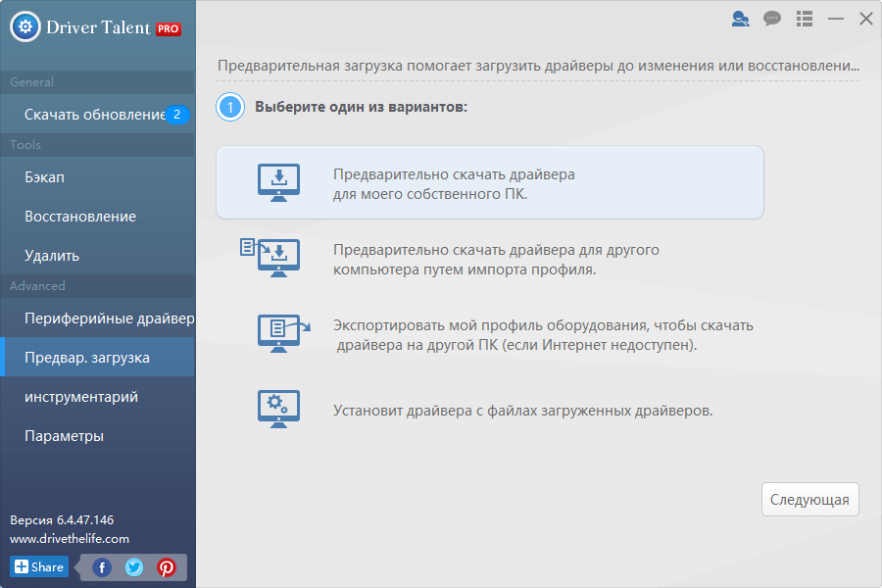Open Периферийные драйвера section
Screen dimensions: 882x588
[x=97, y=318]
